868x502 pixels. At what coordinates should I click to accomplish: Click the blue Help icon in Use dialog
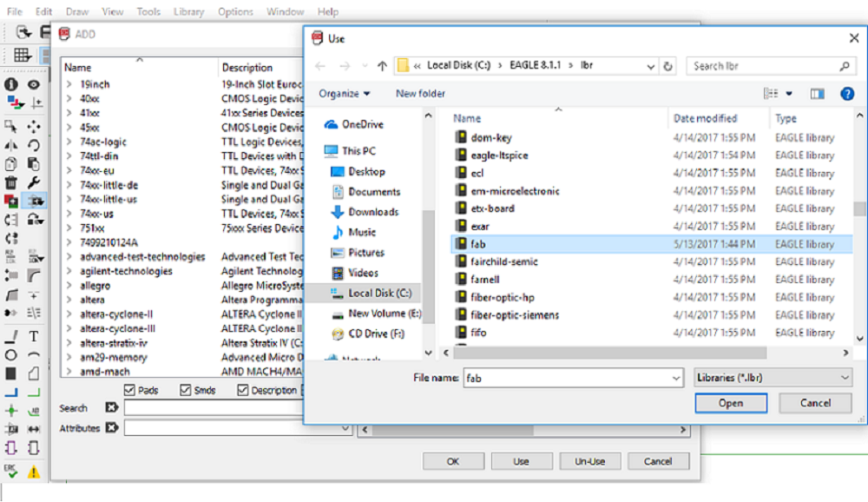click(x=847, y=94)
